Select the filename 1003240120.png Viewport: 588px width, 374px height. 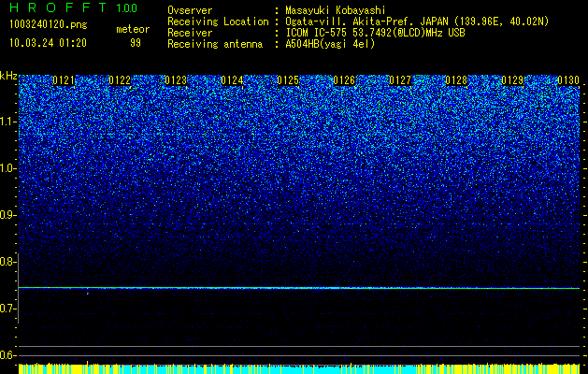[49, 25]
